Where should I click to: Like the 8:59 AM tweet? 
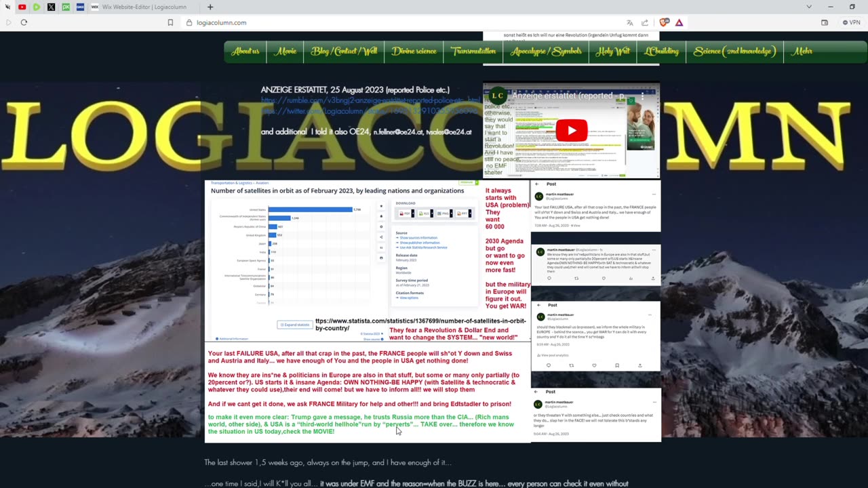[x=594, y=365]
